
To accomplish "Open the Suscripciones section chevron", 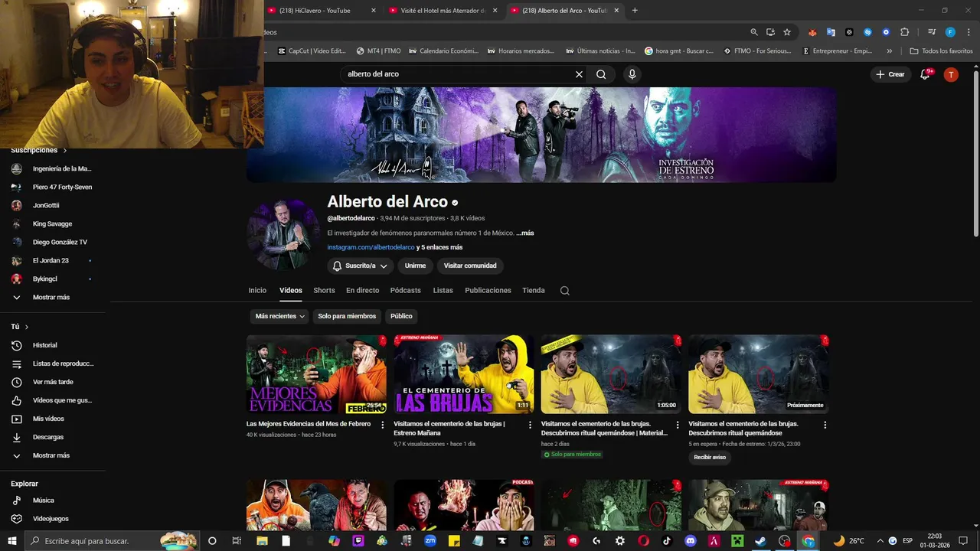I will pyautogui.click(x=65, y=151).
